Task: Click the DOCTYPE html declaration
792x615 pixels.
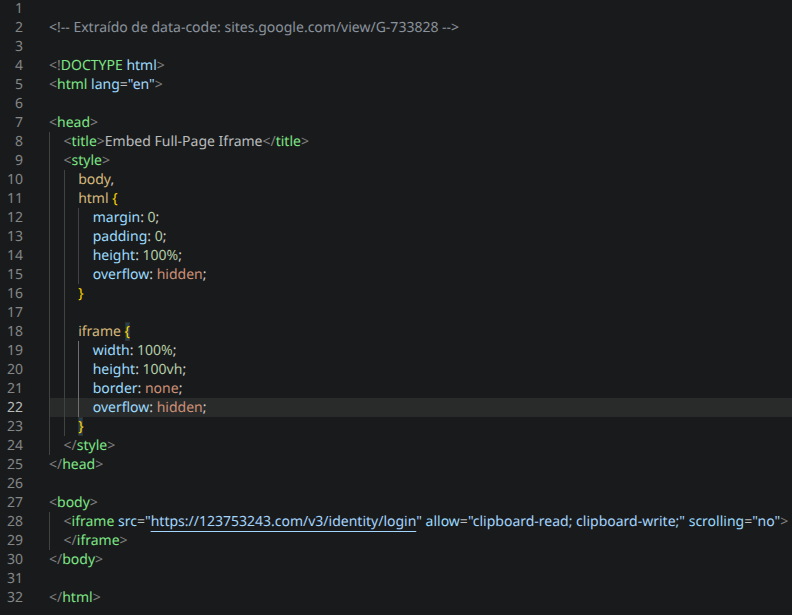Action: coord(107,65)
